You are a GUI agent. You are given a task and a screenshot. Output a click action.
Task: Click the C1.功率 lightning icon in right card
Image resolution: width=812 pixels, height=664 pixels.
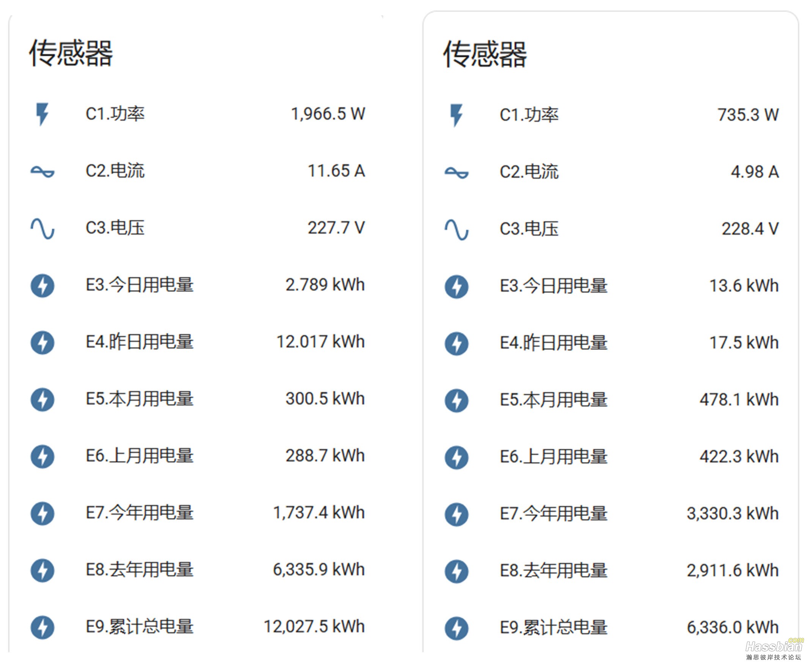(x=456, y=115)
